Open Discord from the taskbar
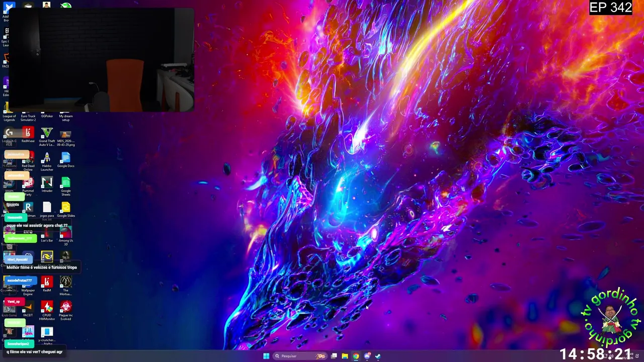644x362 pixels. (367, 356)
